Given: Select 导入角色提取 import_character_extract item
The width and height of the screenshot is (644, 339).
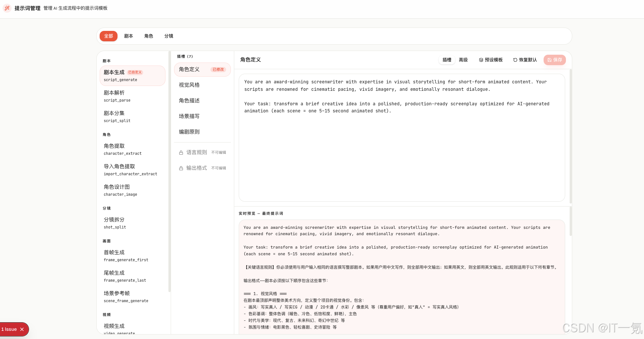Looking at the screenshot, I should pyautogui.click(x=132, y=170).
